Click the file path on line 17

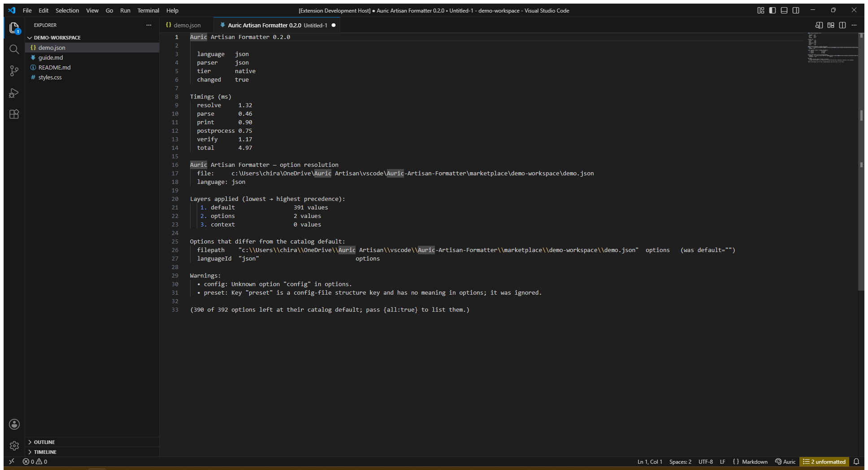pyautogui.click(x=412, y=174)
